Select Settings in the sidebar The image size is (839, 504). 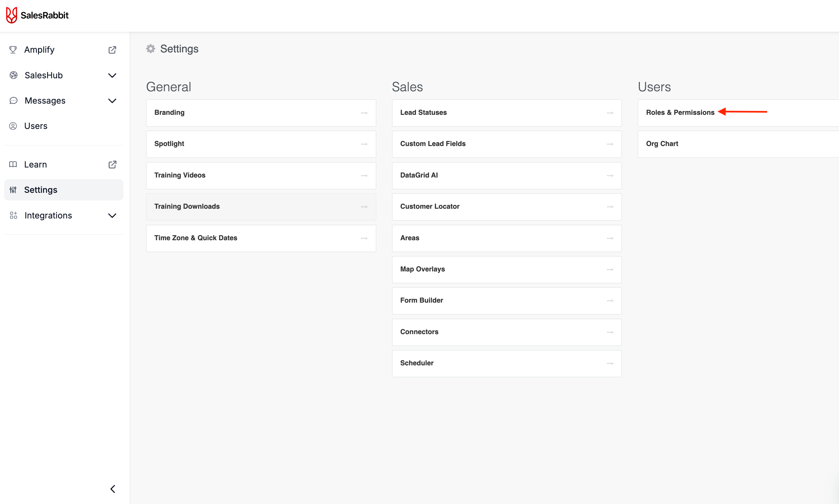pos(64,190)
